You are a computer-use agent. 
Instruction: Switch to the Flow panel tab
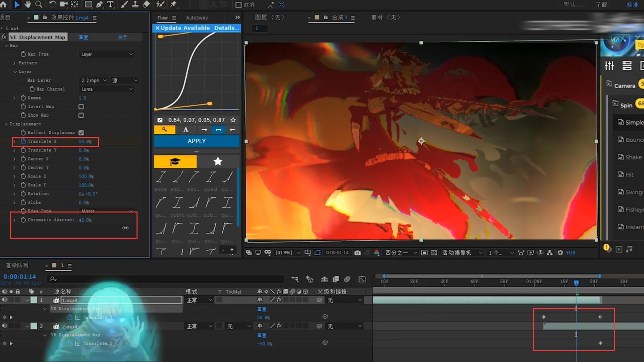pos(162,18)
